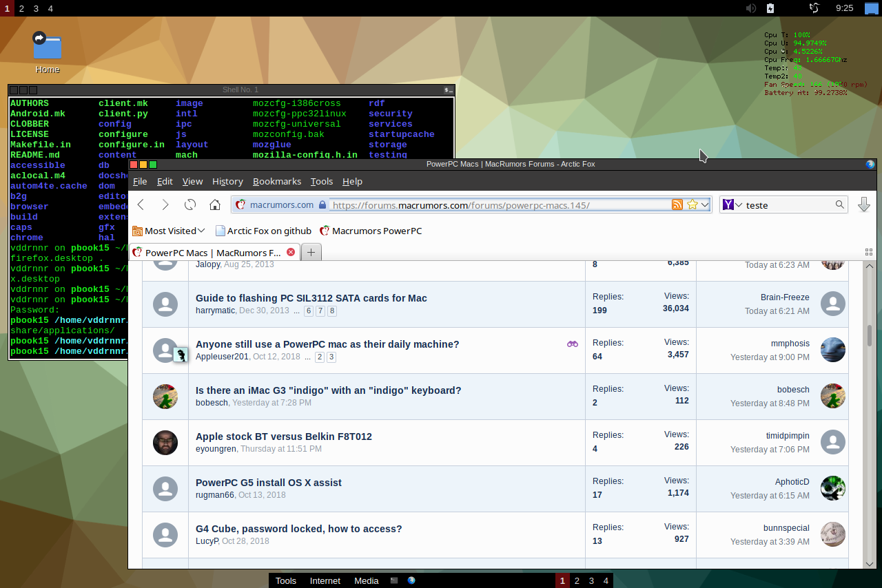The image size is (882, 588).
Task: Open Arctic Fox on github bookmark
Action: (x=263, y=231)
